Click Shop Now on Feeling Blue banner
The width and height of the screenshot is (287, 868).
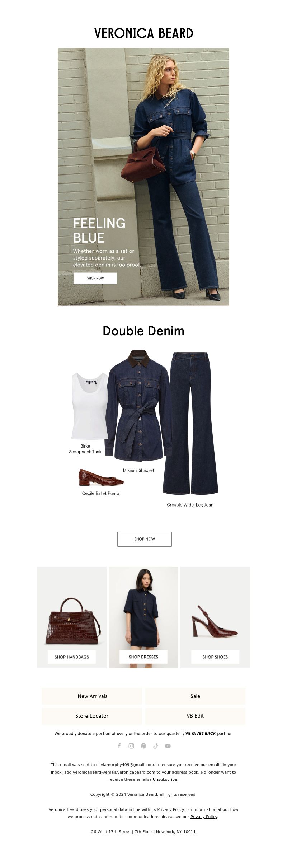point(95,278)
